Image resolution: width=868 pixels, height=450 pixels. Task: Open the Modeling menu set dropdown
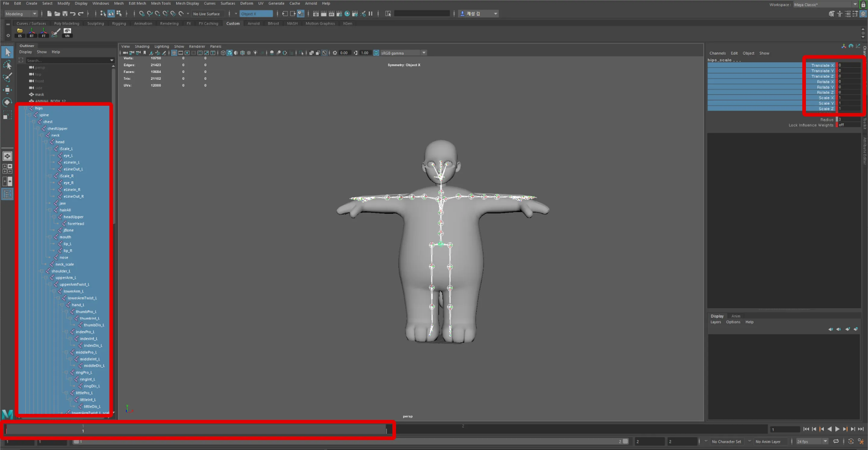tap(20, 14)
